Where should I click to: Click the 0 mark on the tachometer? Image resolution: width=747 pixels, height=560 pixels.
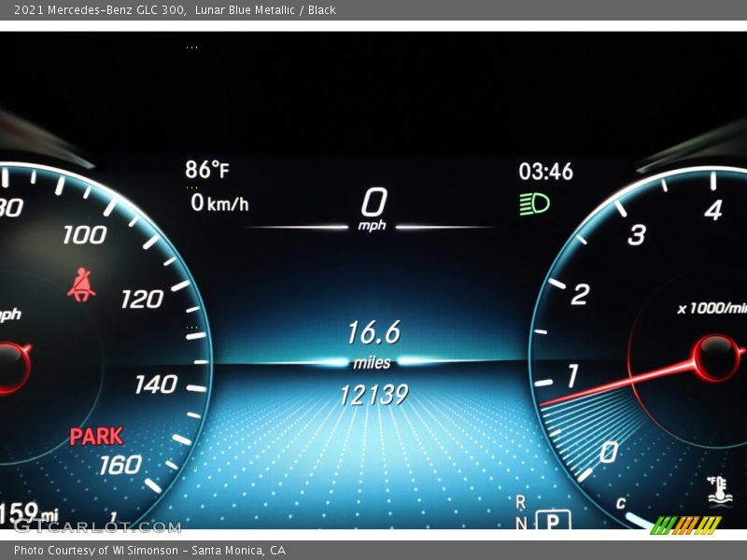[x=609, y=453]
